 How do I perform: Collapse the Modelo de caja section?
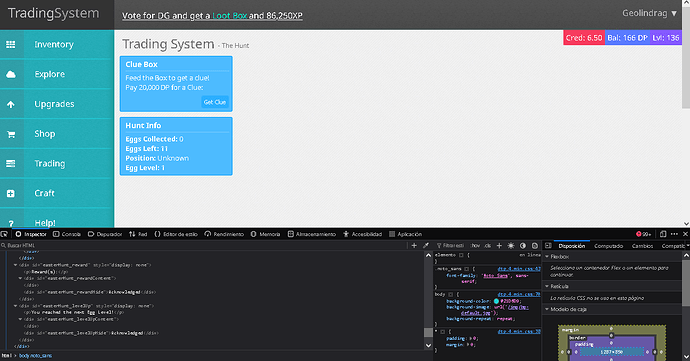coord(547,309)
